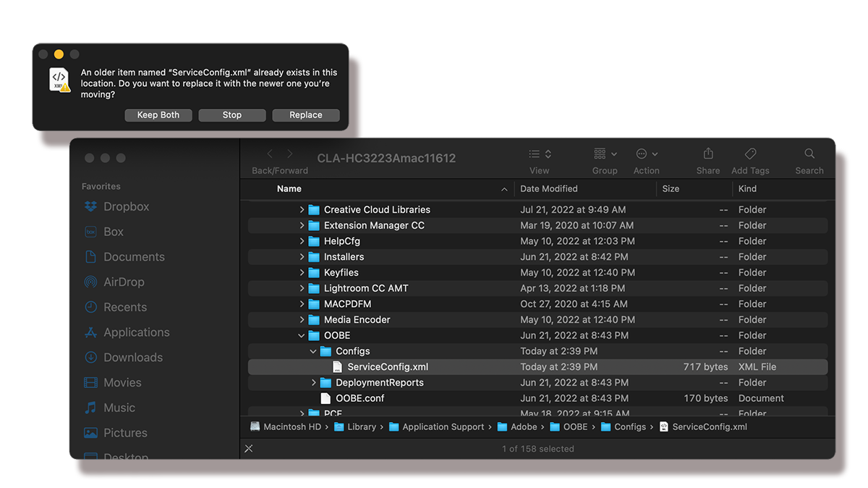Screen dimensions: 868x488
Task: Sort by the Size column header
Action: (671, 189)
